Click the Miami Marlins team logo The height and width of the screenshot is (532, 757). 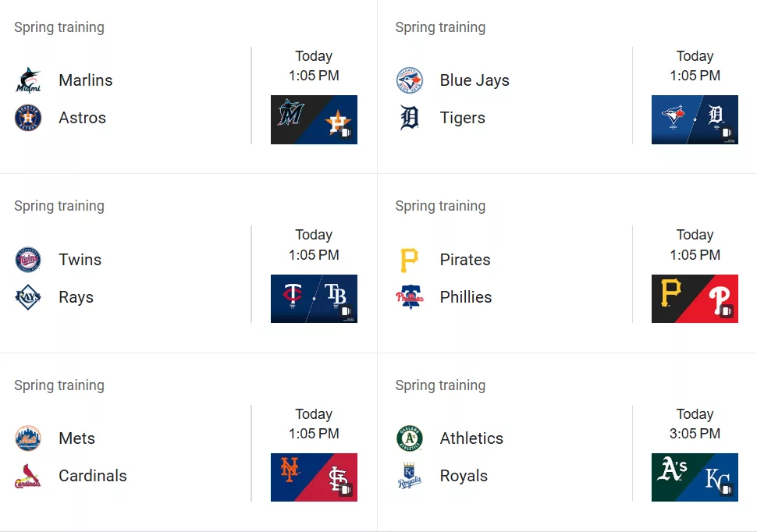[28, 80]
